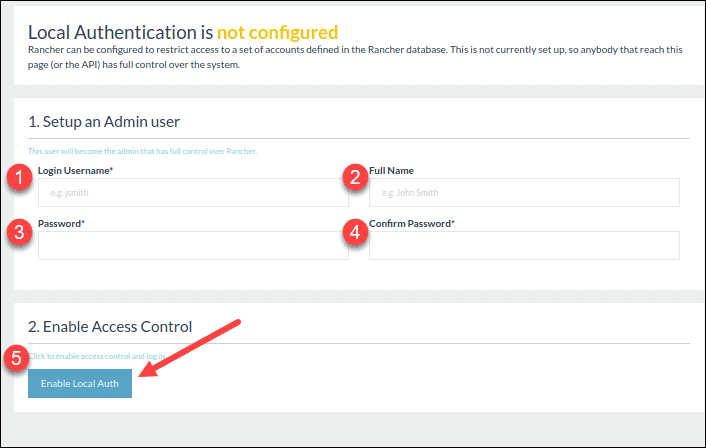Focus the Password input field
This screenshot has width=706, height=448.
click(x=193, y=245)
